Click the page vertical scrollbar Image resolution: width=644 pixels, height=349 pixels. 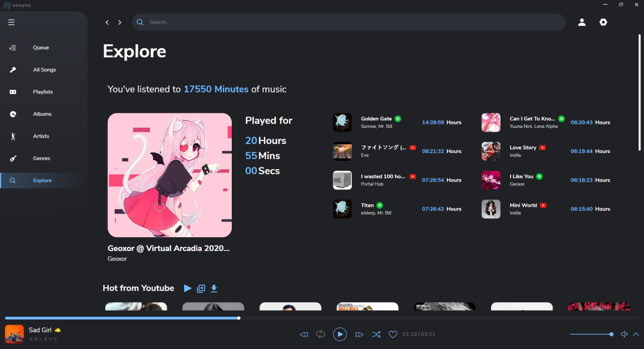coord(639,93)
